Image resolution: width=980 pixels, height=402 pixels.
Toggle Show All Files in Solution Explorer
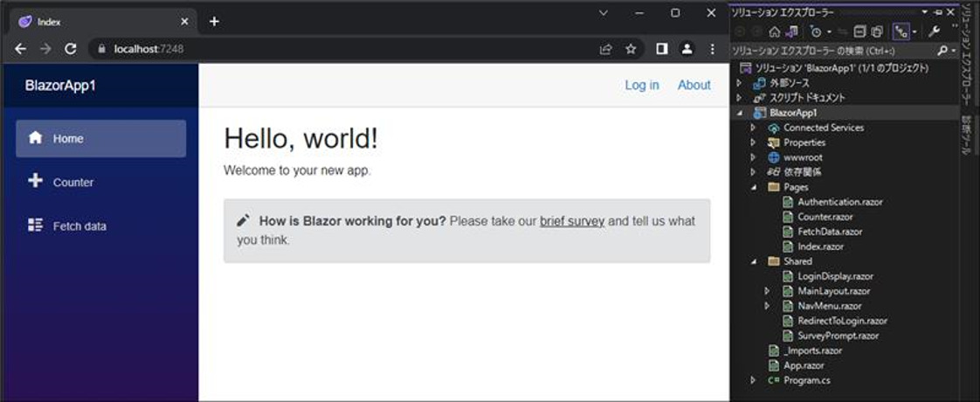877,31
